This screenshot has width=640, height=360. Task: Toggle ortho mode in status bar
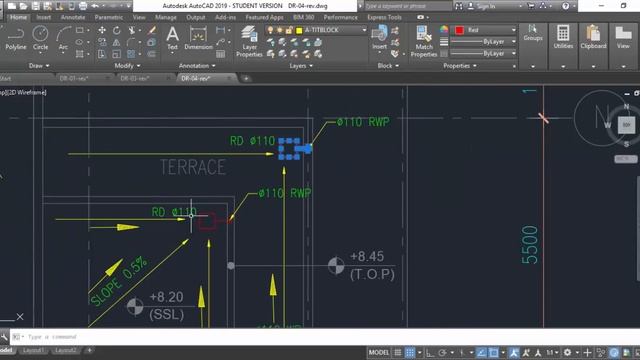(x=430, y=353)
